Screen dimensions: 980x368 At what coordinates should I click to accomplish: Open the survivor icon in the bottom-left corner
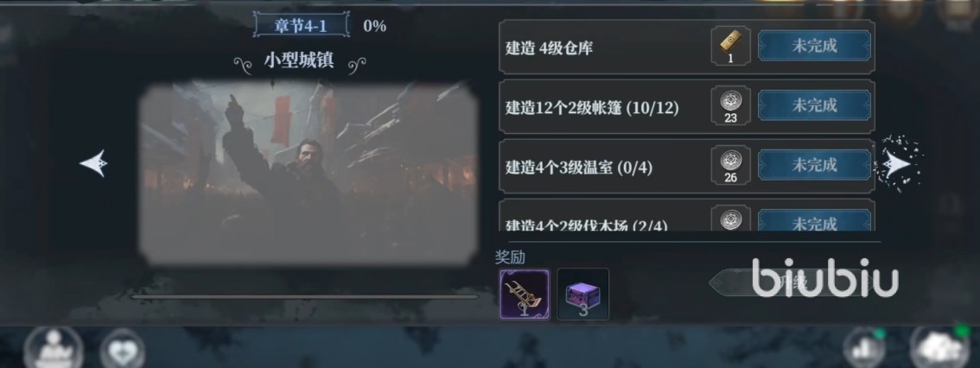[x=53, y=349]
